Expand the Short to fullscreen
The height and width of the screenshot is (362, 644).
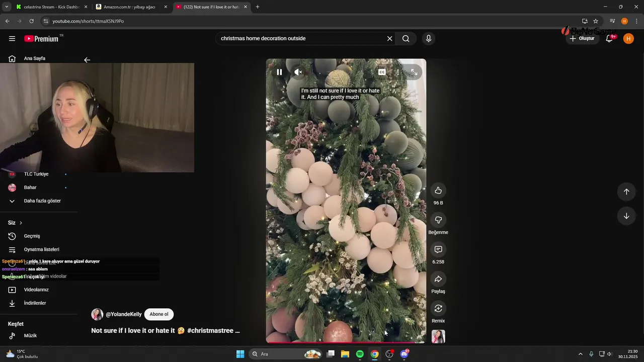[x=414, y=72]
